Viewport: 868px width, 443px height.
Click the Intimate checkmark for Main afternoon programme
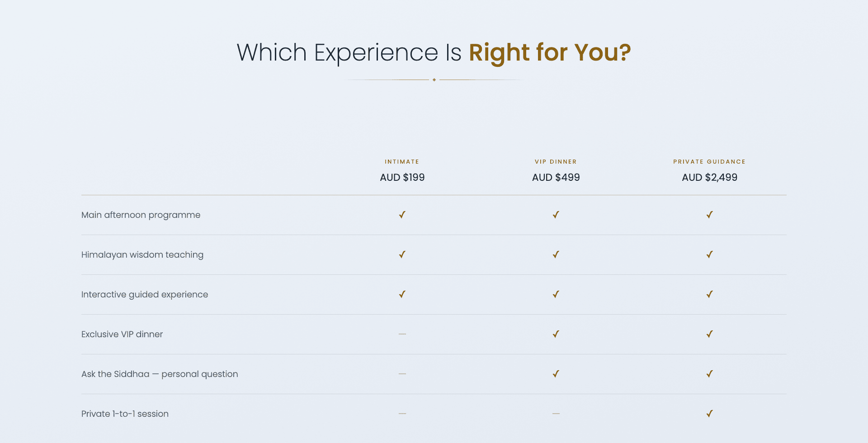pos(402,215)
